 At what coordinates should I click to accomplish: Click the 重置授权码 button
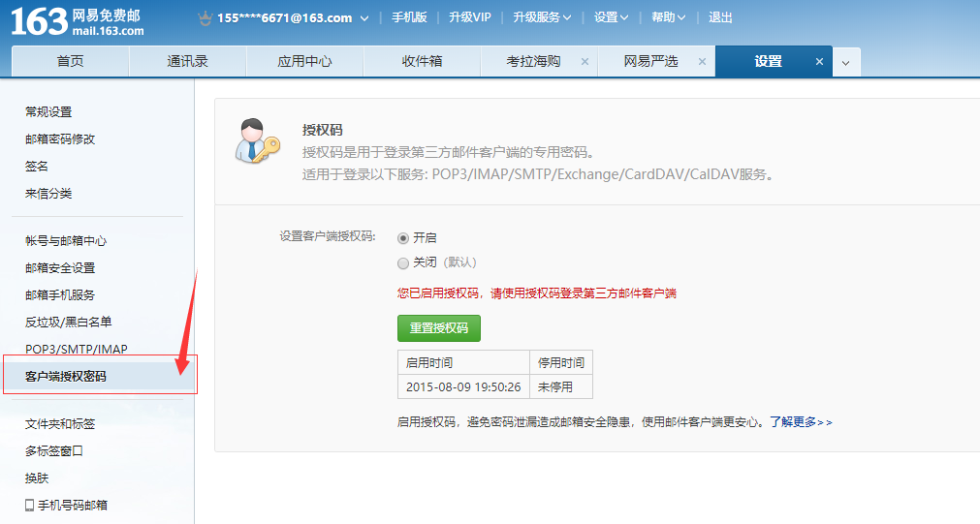(439, 328)
